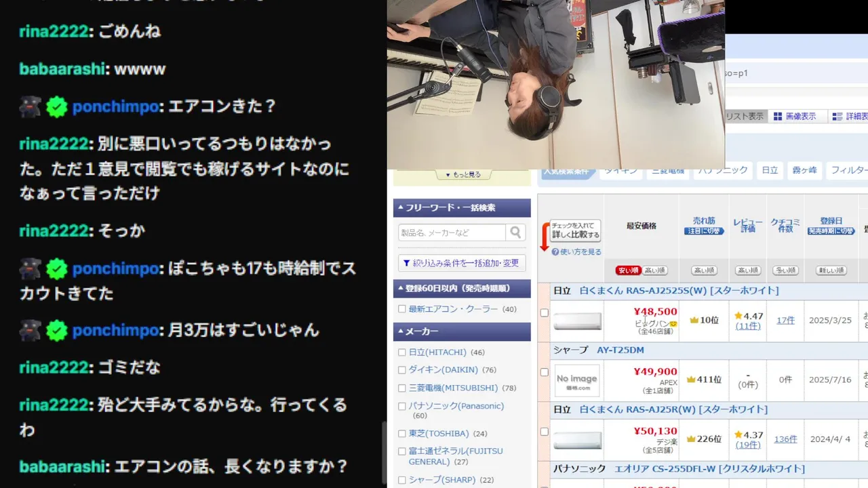This screenshot has width=868, height=488.
Task: Tick compare checkbox for シャープ AY-T25DM row
Action: 544,372
